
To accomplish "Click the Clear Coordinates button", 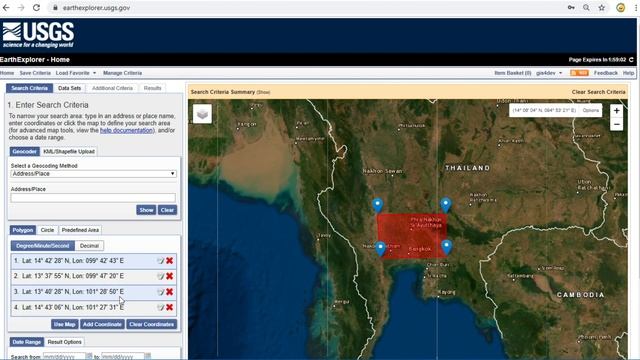I will coord(152,324).
